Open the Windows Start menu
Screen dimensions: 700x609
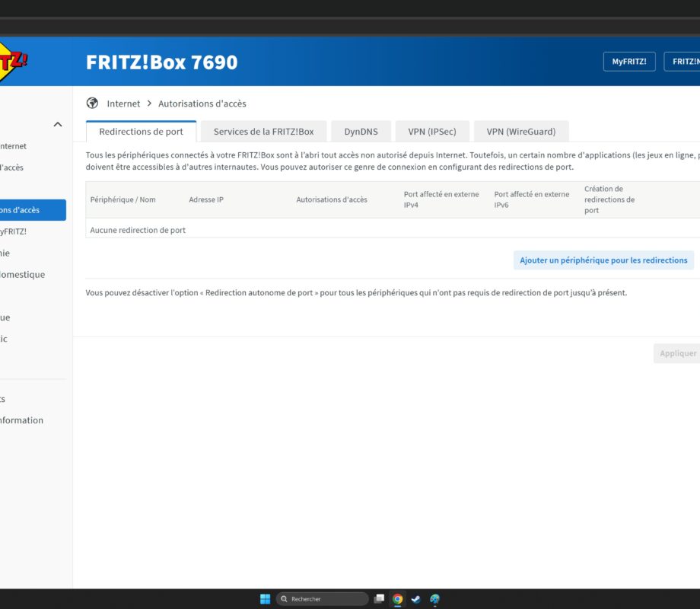pos(266,599)
